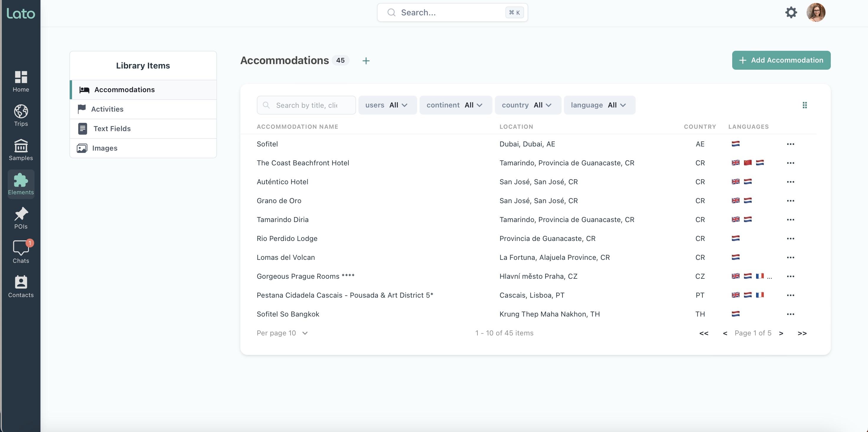Viewport: 868px width, 432px height.
Task: Open Contacts in left sidebar
Action: point(21,286)
